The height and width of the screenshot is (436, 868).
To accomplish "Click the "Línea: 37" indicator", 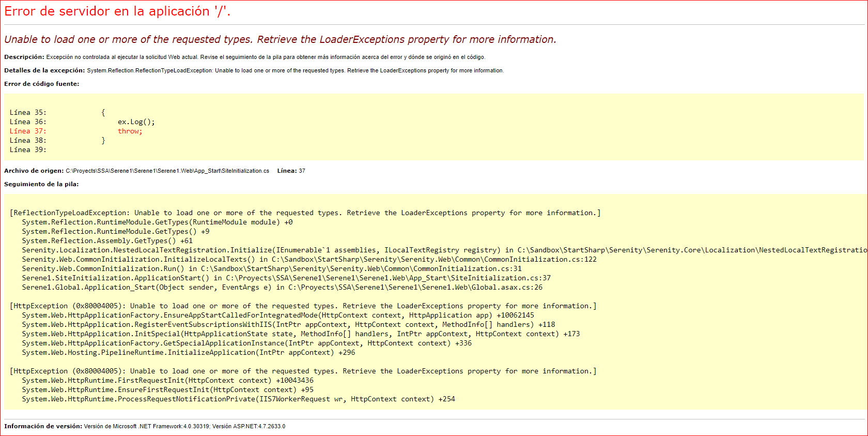I will [291, 171].
